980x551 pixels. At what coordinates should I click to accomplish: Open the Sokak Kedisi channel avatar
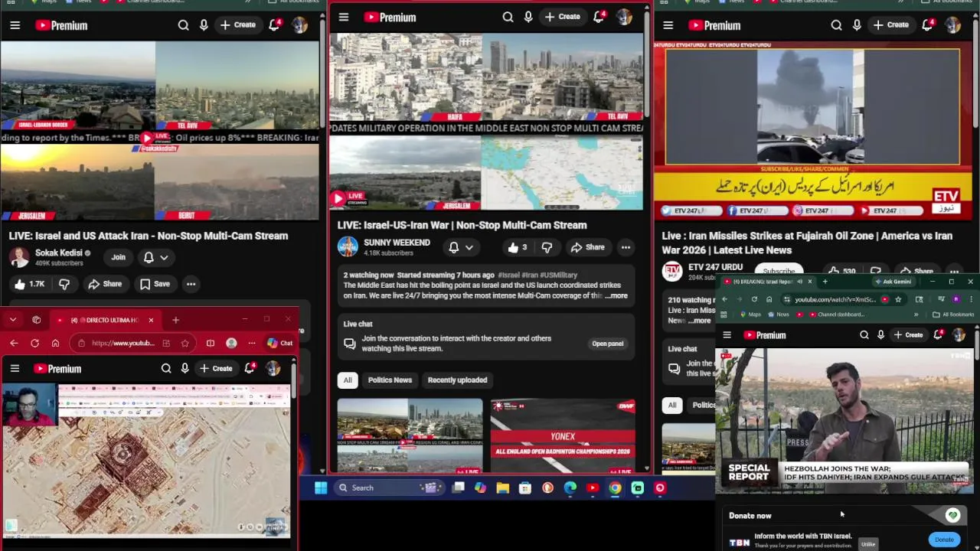coord(19,257)
